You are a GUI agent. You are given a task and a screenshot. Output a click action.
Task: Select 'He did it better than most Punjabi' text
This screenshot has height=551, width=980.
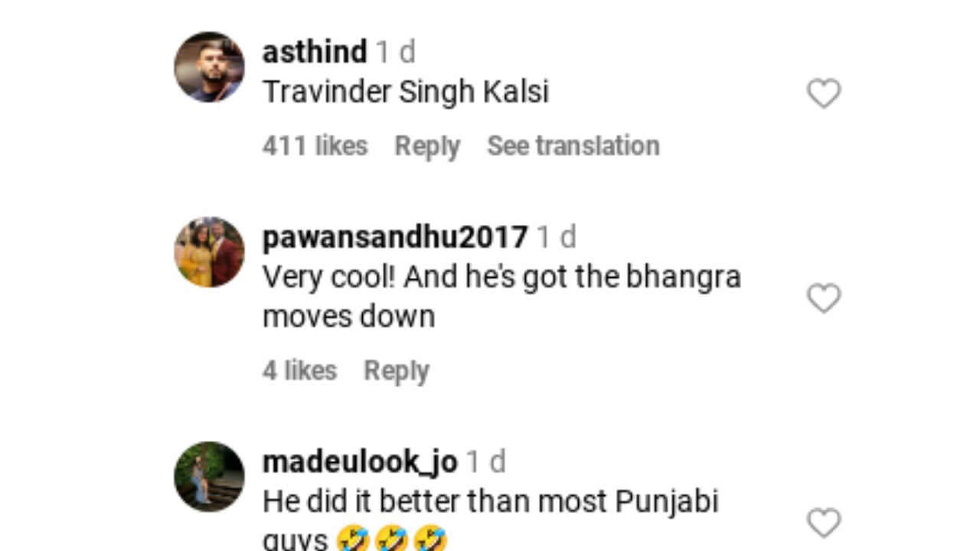[491, 502]
